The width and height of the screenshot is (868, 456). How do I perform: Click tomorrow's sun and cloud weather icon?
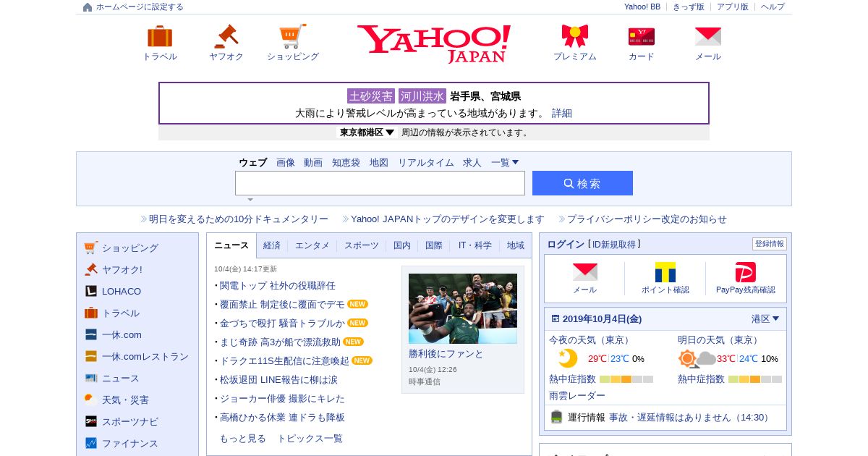pyautogui.click(x=697, y=358)
